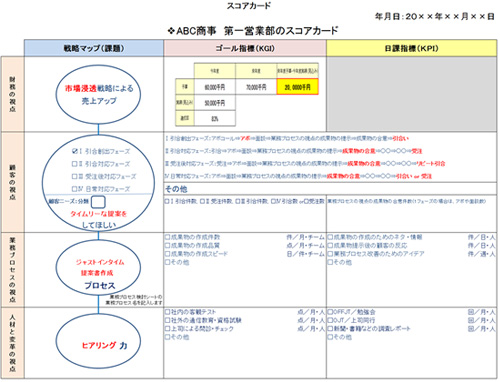Image resolution: width=500 pixels, height=382 pixels.
Task: Click the empty 顧客ニーズ分類 box
Action: pyautogui.click(x=98, y=202)
